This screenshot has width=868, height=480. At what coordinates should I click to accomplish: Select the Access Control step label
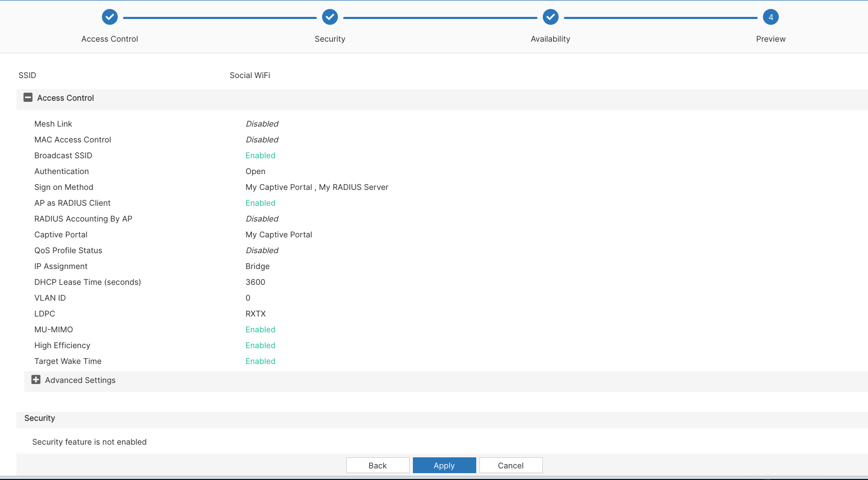point(110,39)
